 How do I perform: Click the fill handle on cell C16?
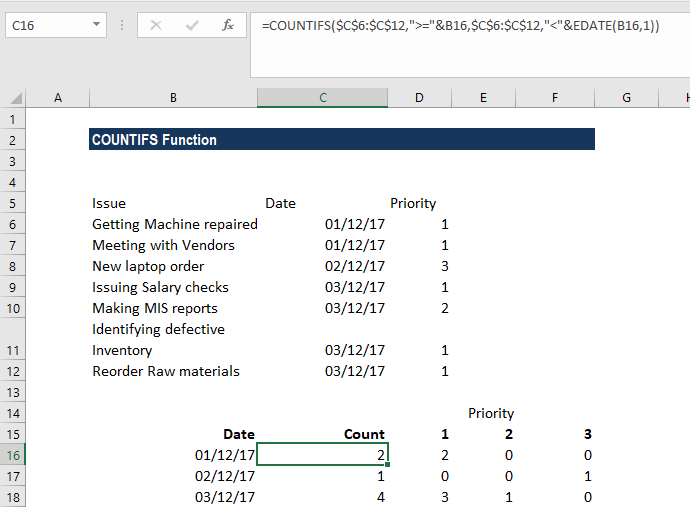tap(387, 464)
